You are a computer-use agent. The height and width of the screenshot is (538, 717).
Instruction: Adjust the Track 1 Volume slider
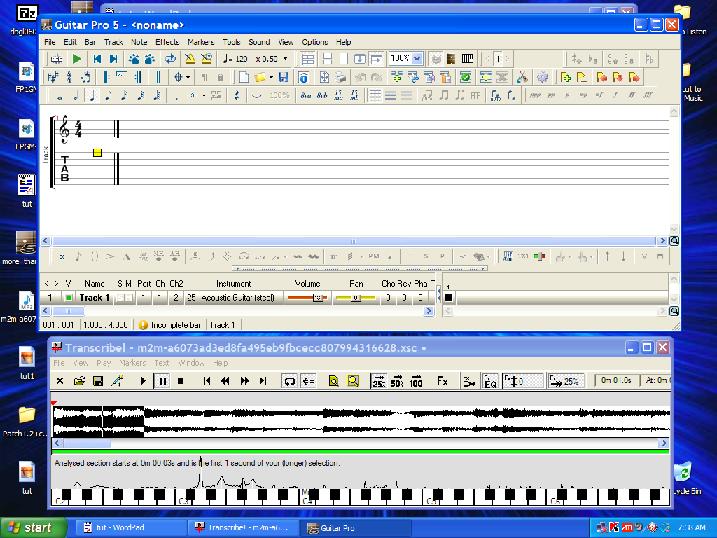click(307, 298)
